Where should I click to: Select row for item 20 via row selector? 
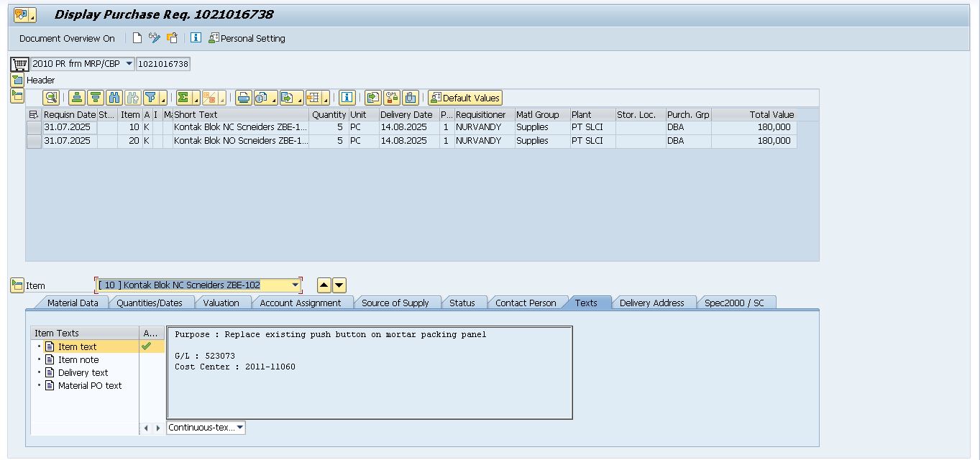click(34, 142)
